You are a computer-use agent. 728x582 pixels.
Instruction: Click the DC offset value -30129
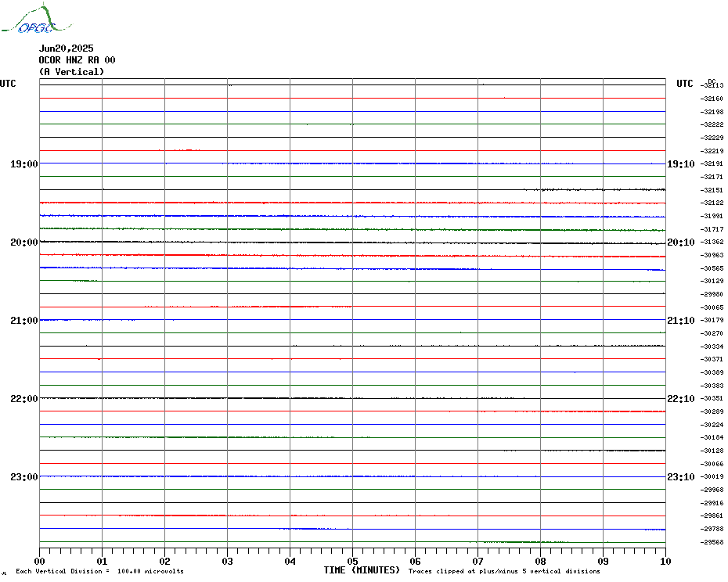712,281
